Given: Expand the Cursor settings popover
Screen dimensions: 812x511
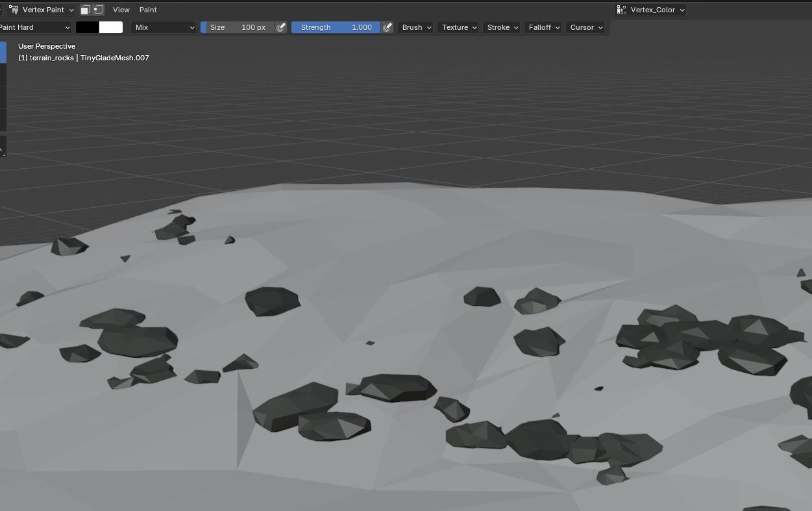Looking at the screenshot, I should tap(586, 27).
